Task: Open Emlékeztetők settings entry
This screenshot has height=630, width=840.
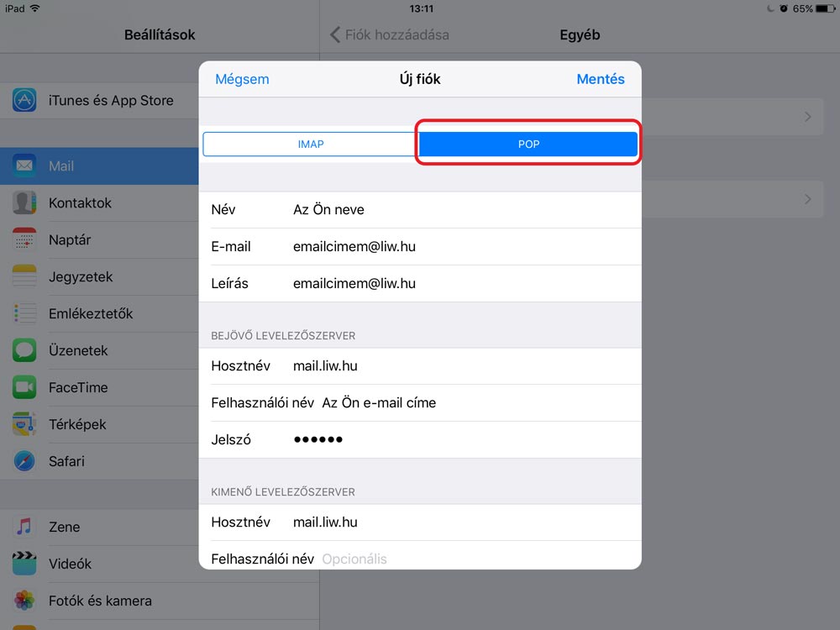Action: pyautogui.click(x=91, y=314)
